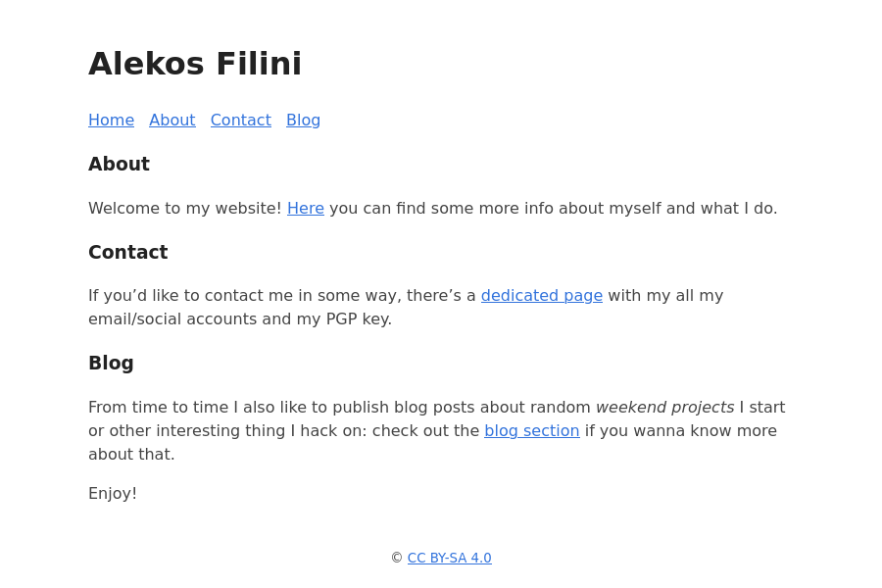
Task: Select the Blog section heading
Action: point(111,363)
